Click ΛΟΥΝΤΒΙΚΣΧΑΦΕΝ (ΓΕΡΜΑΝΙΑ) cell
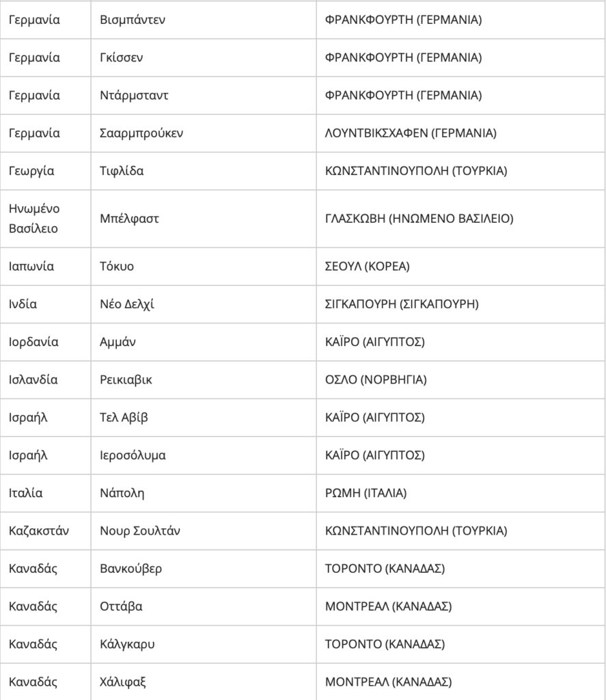This screenshot has width=606, height=700. (461, 133)
